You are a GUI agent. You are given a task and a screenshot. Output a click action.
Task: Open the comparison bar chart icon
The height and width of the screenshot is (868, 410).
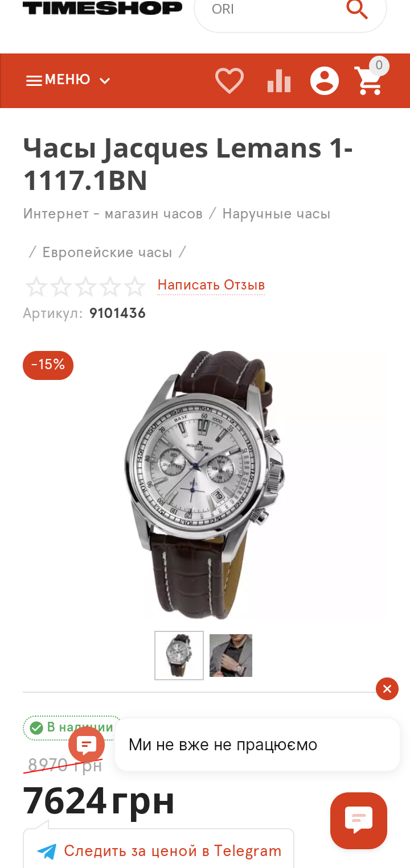[x=279, y=81]
